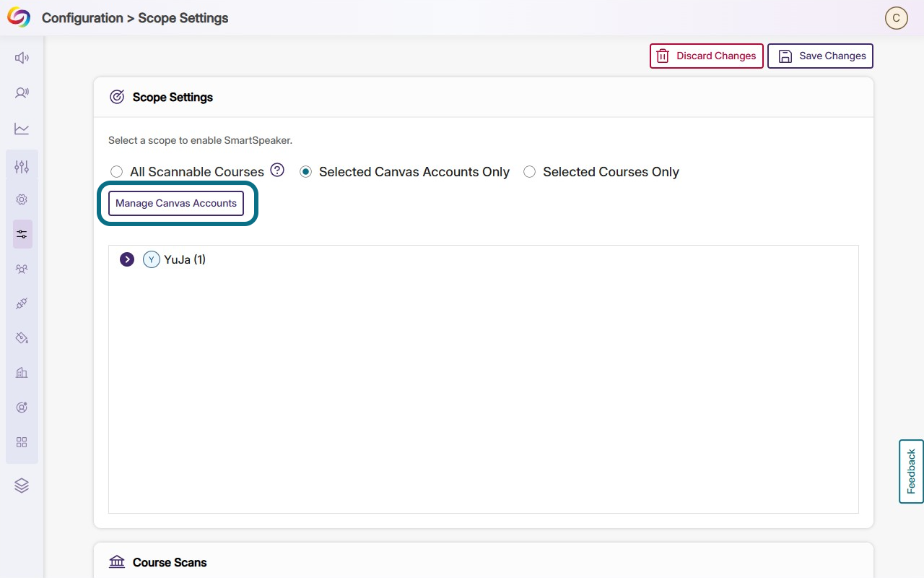Open the Feedback side tab

pos(911,471)
